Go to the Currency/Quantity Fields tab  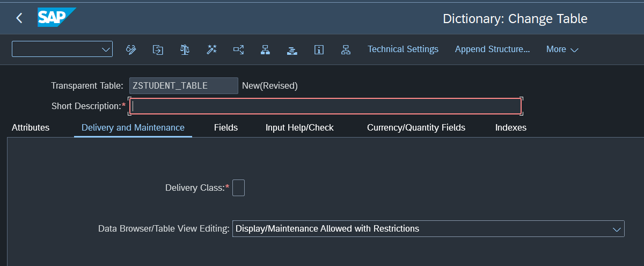[x=416, y=128]
